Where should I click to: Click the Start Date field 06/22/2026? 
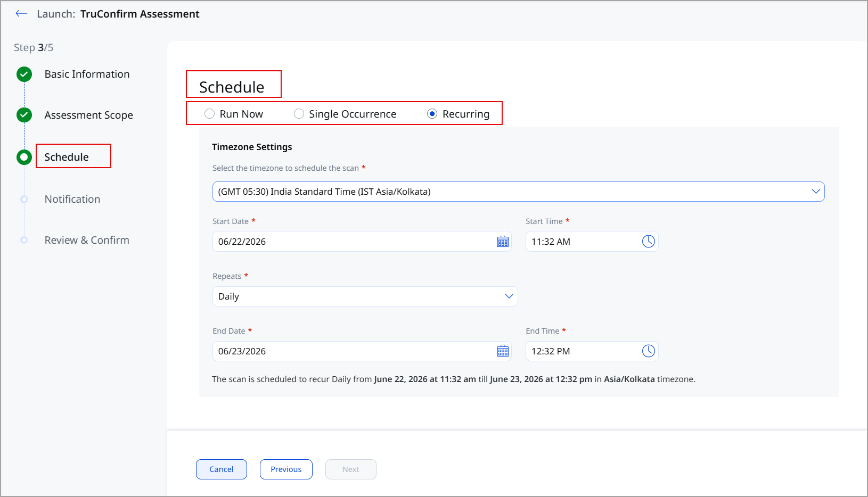tap(362, 242)
